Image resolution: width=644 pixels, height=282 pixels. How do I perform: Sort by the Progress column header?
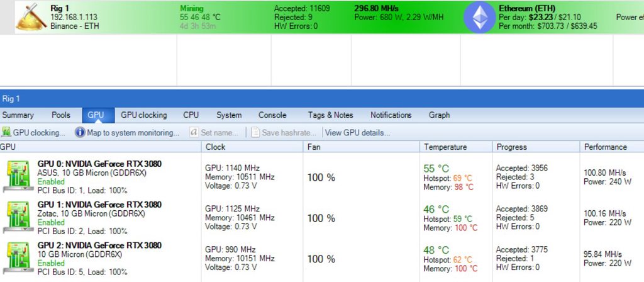pyautogui.click(x=536, y=147)
